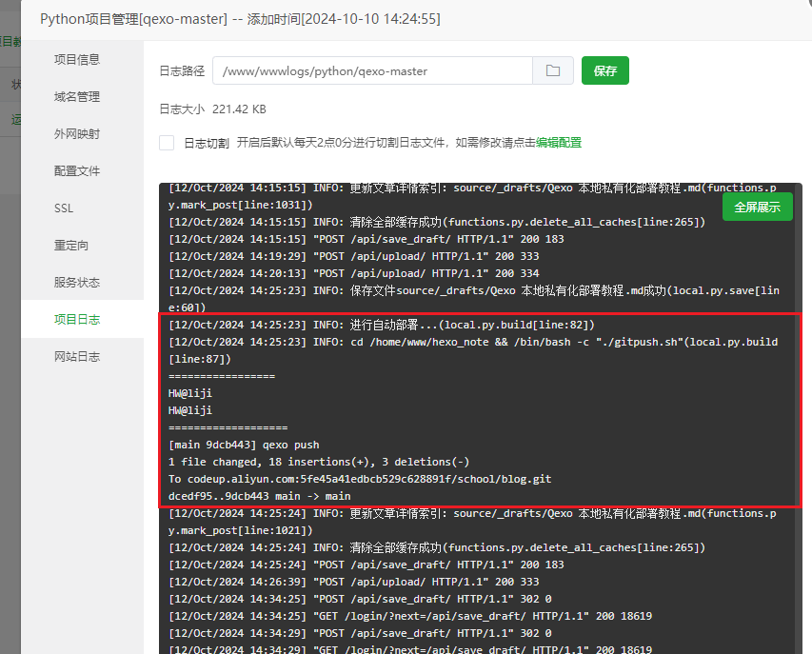View the 服务状态 tab

coord(77,283)
